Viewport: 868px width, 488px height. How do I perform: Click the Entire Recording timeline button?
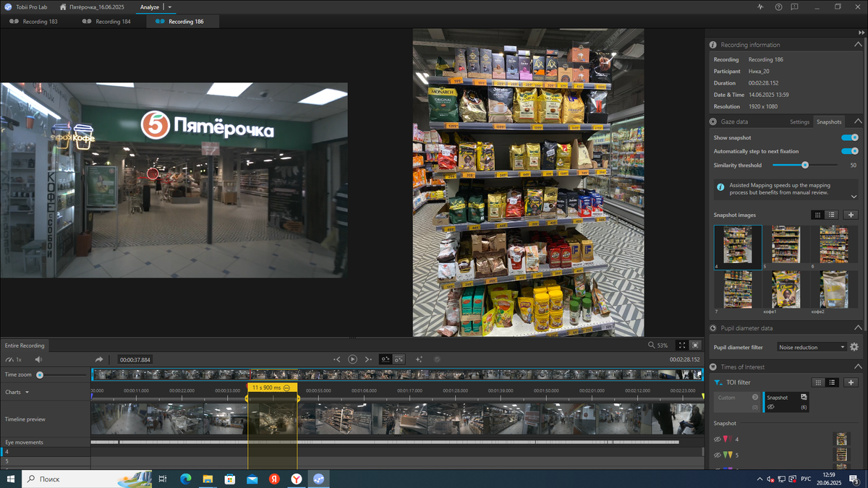click(x=25, y=346)
